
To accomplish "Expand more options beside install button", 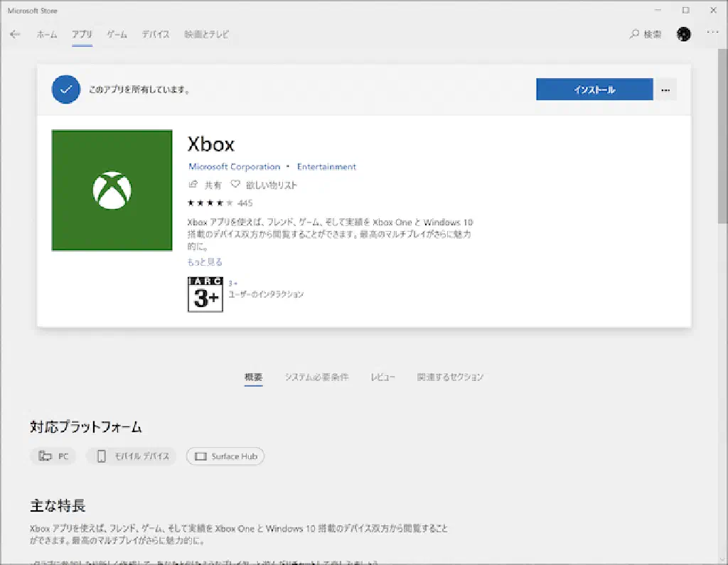I will [665, 90].
